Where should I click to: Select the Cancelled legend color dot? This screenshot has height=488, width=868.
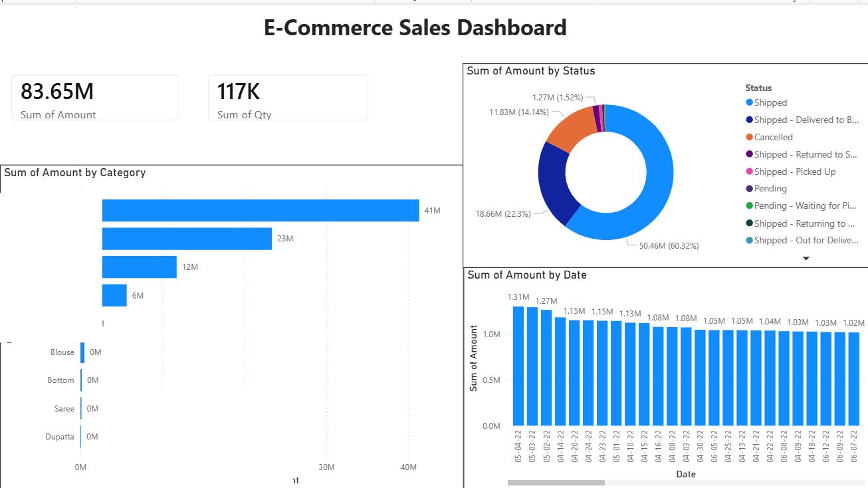749,137
